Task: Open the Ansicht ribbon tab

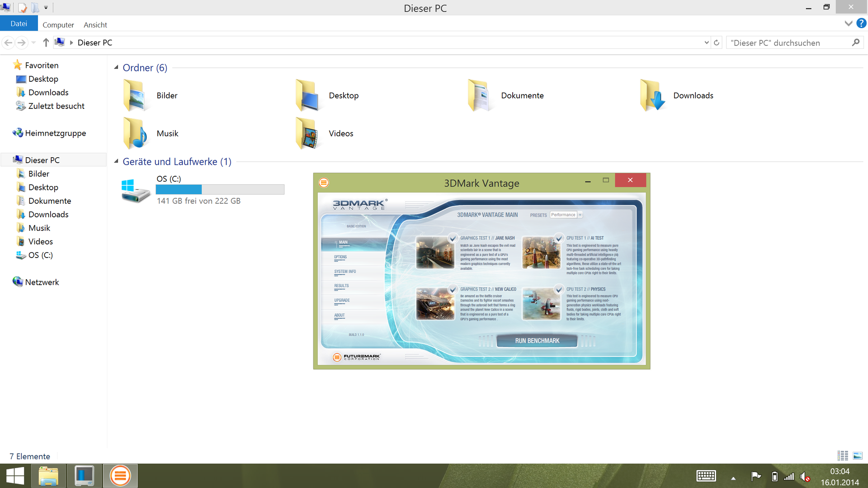Action: click(95, 25)
